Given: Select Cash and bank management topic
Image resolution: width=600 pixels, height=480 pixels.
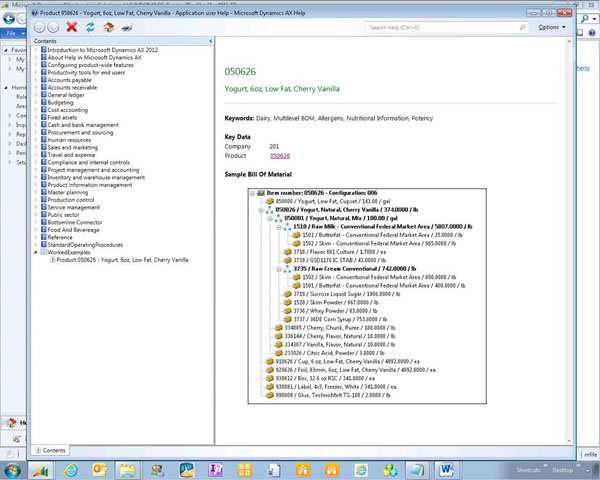Looking at the screenshot, I should 83,125.
